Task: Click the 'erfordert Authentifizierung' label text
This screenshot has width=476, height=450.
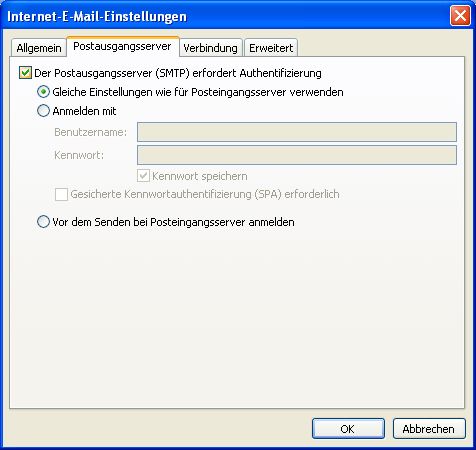Action: coord(257,73)
